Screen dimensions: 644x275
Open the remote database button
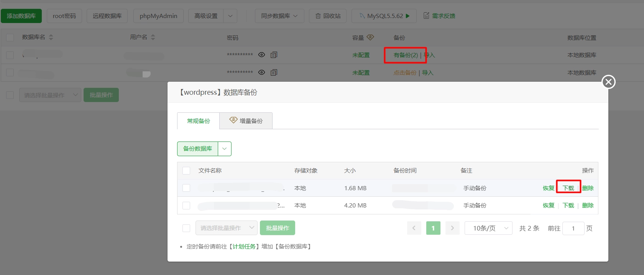tap(107, 16)
